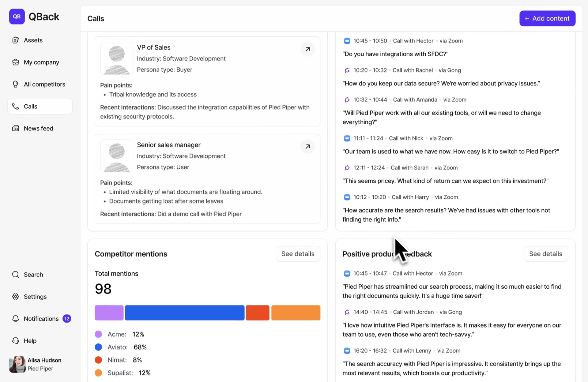This screenshot has height=382, width=588.
Task: Open the VP of Sales persona arrow
Action: click(307, 49)
